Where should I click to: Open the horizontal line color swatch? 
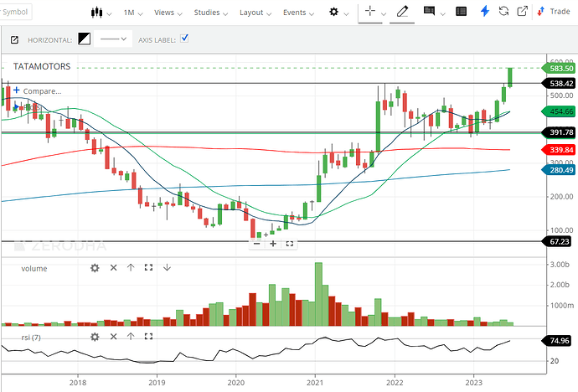(x=84, y=39)
